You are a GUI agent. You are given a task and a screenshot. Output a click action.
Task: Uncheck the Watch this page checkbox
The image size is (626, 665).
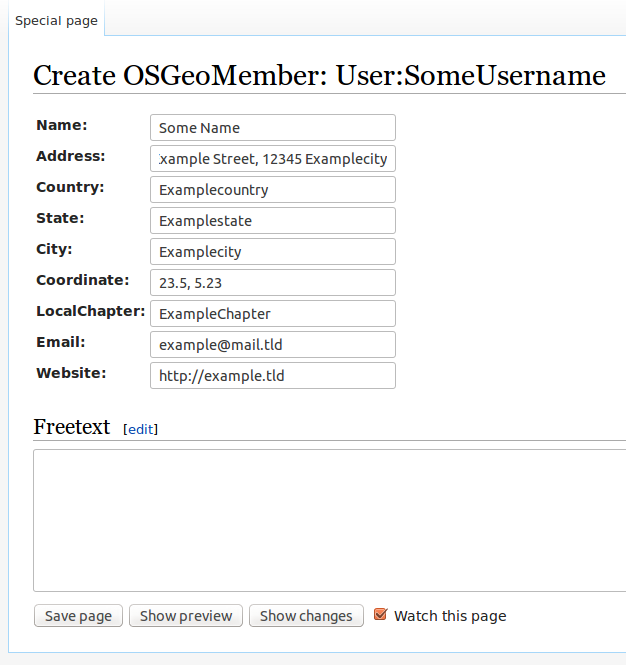pos(380,615)
